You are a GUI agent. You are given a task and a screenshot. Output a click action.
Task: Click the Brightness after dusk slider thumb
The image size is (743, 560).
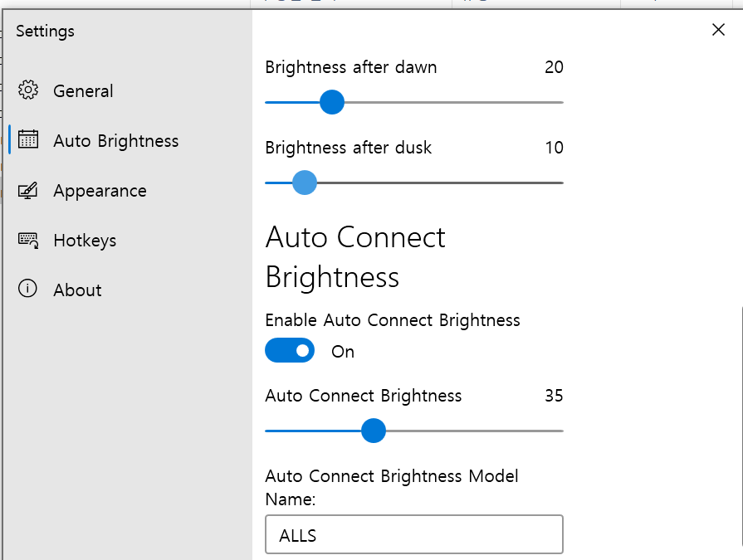[x=304, y=183]
